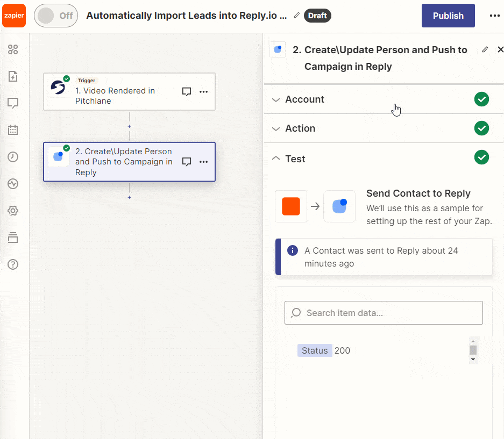Click the results scrollbar down arrow

tap(473, 359)
